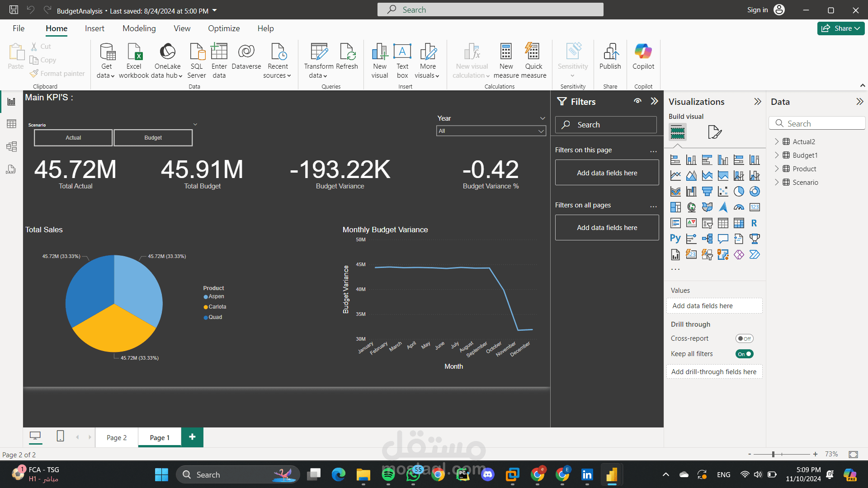Image resolution: width=868 pixels, height=488 pixels.
Task: Turn off the Keep all filters toggle
Action: (744, 354)
